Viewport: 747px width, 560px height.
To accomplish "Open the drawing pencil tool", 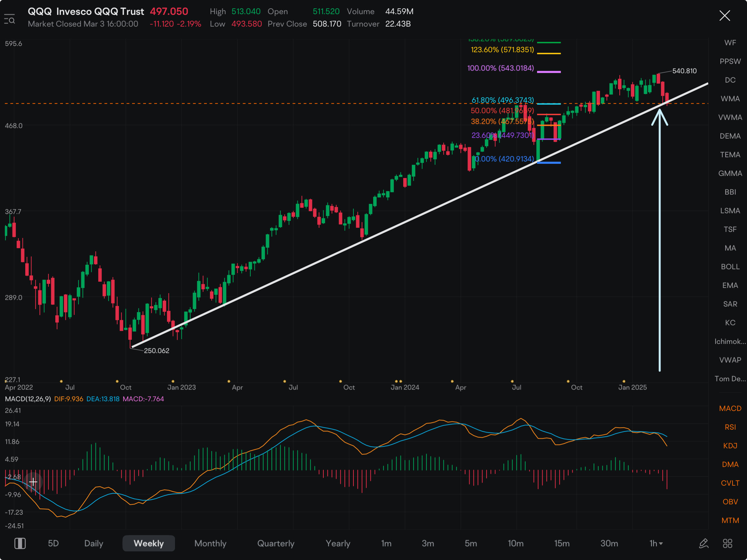I will tap(704, 543).
